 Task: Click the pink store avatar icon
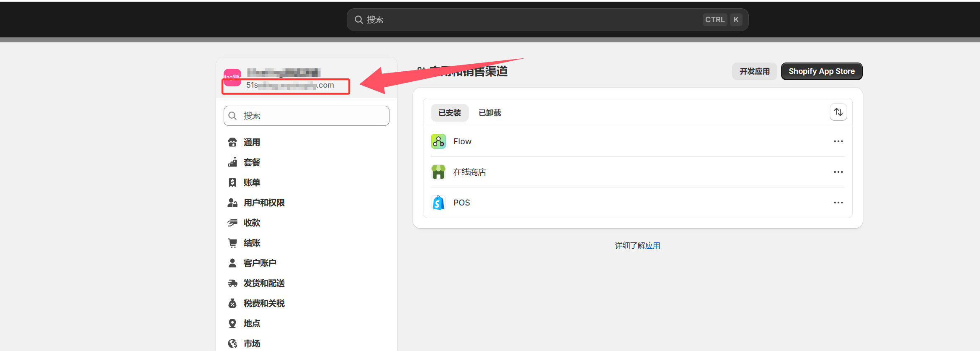pyautogui.click(x=232, y=78)
